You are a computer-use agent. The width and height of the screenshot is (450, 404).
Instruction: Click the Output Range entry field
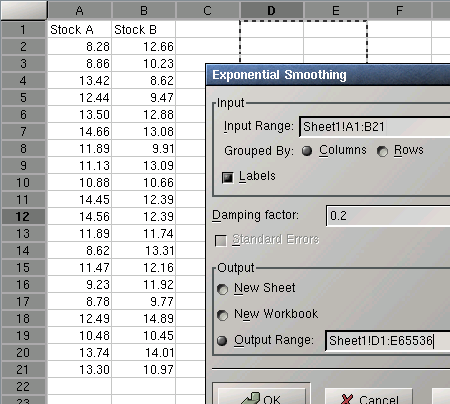click(x=388, y=341)
